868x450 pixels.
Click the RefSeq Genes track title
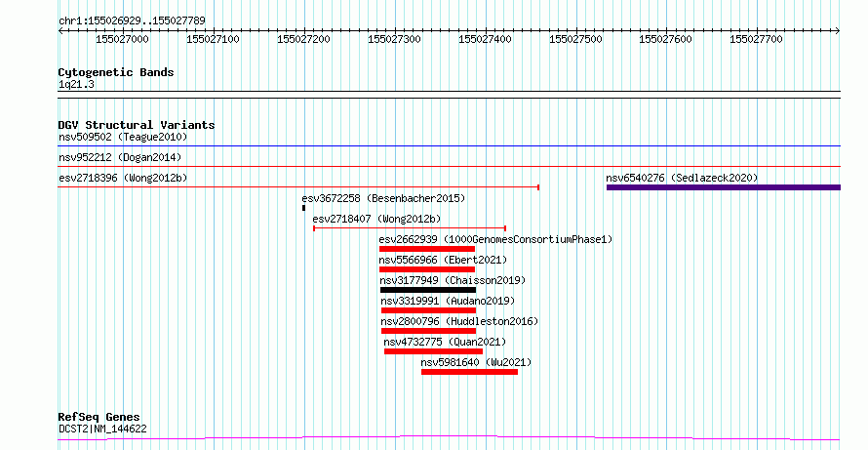click(99, 418)
